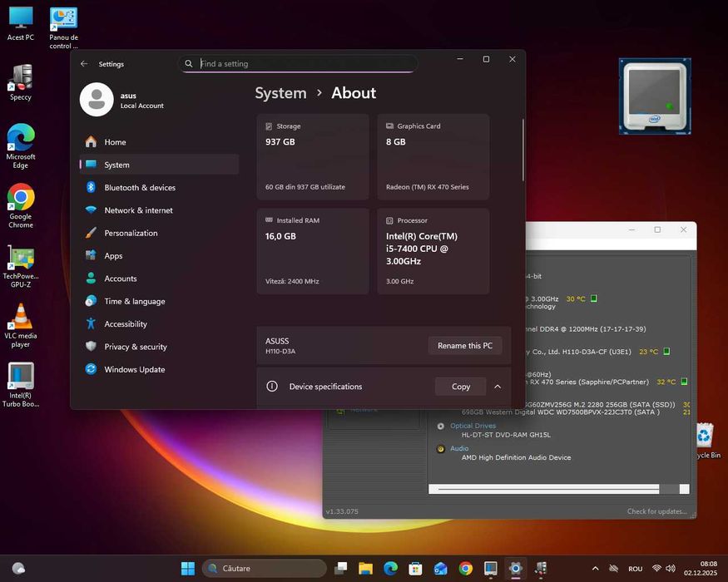This screenshot has width=728, height=582.
Task: Open File Explorer from the taskbar
Action: click(365, 569)
